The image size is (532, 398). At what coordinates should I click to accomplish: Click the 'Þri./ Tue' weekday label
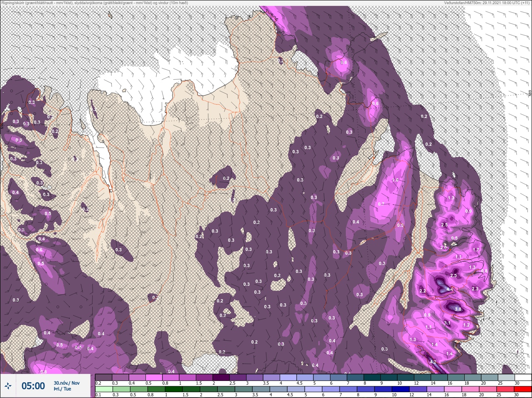(x=62, y=389)
